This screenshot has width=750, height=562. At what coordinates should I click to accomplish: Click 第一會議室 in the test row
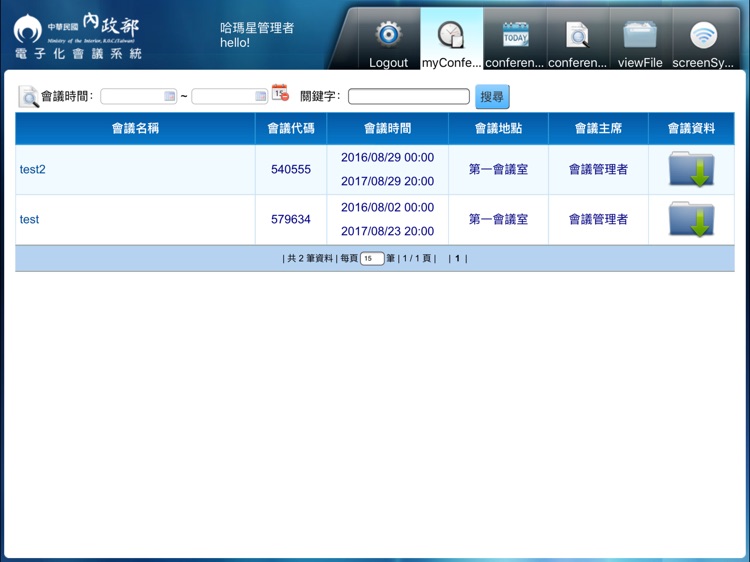click(x=498, y=219)
